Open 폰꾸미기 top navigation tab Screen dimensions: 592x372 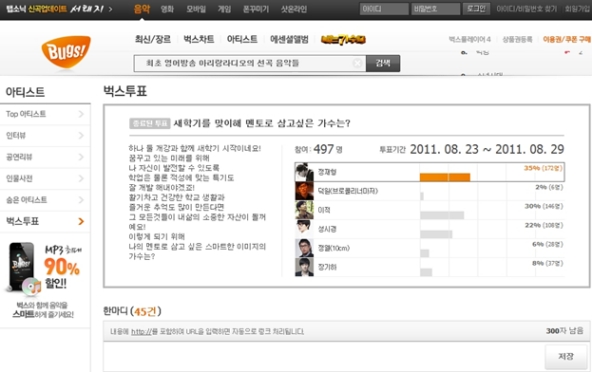tap(256, 9)
